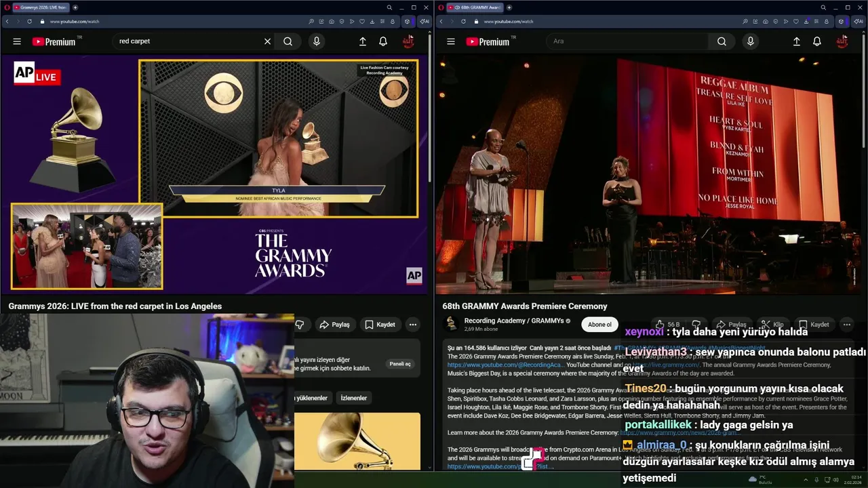This screenshot has width=868, height=488.
Task: Open tab search magnifier in left title bar
Action: coord(389,7)
